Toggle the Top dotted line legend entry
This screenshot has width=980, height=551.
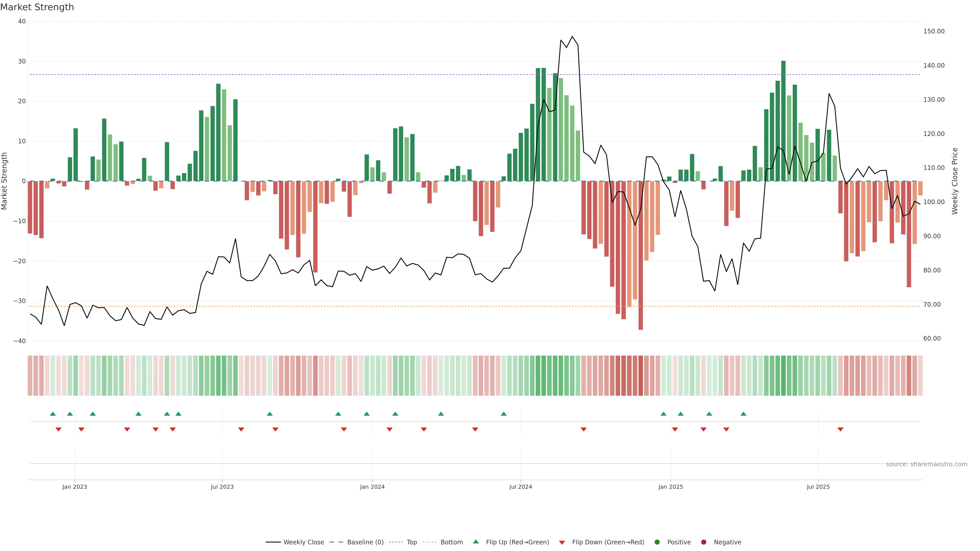click(412, 542)
